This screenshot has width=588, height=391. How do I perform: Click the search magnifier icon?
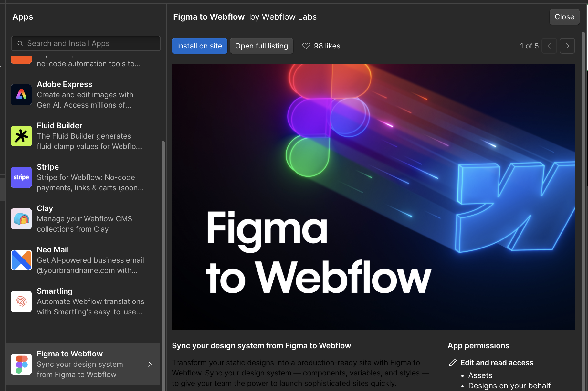coord(20,43)
